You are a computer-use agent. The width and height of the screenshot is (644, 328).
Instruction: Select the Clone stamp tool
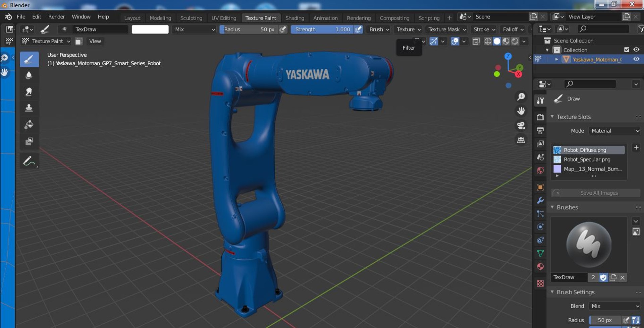[x=29, y=108]
